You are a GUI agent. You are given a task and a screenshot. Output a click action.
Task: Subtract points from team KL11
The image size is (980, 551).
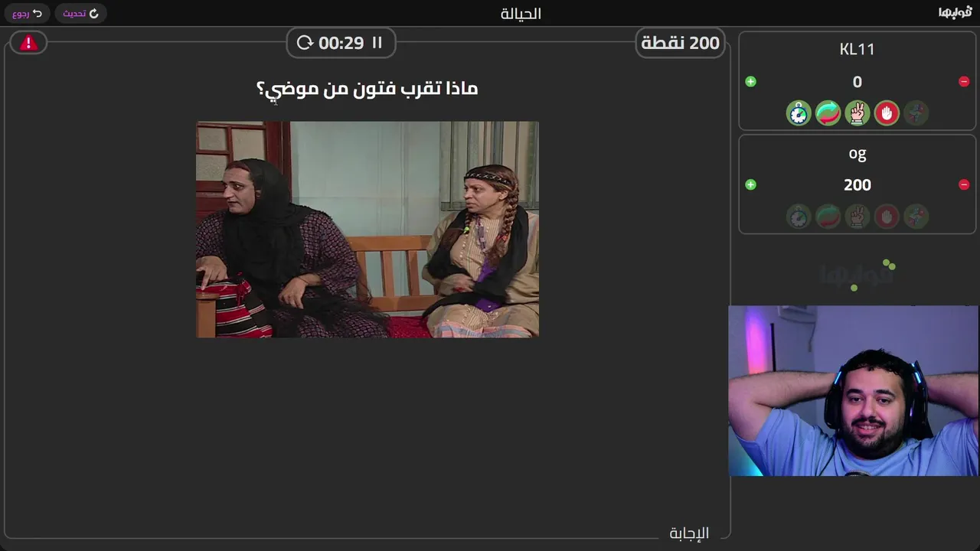[x=964, y=82]
